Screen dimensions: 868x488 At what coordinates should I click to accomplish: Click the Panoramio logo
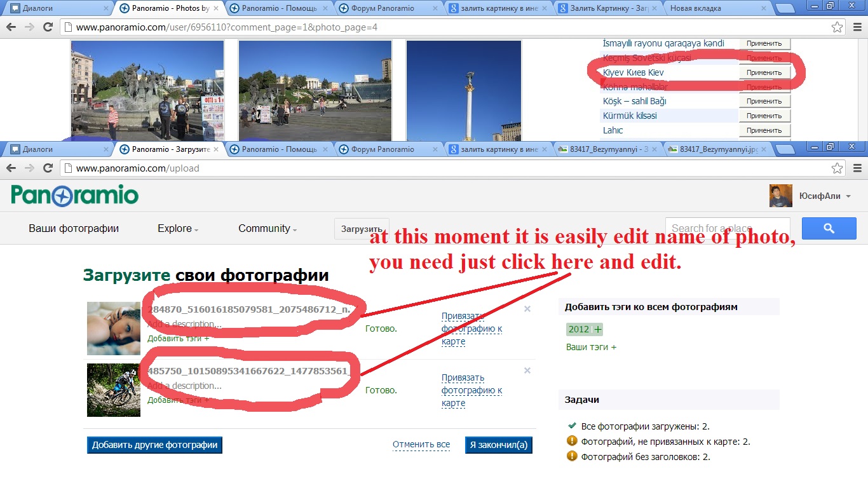point(75,195)
